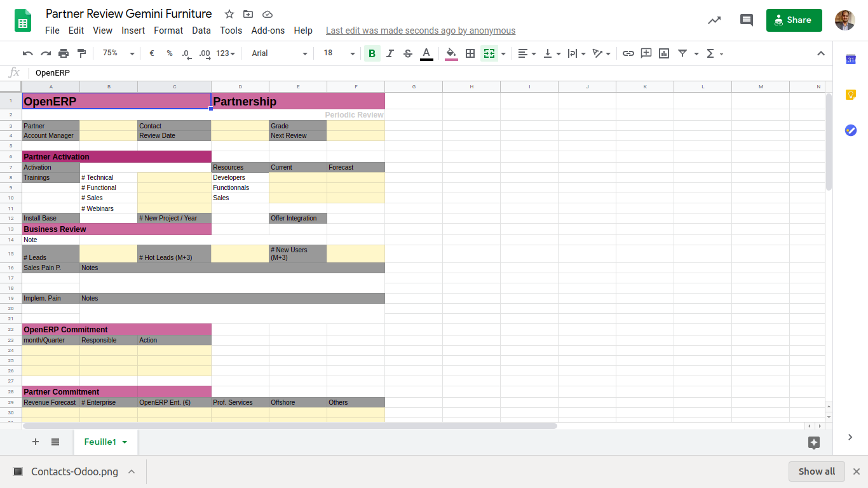Insert a link
The image size is (868, 488).
(628, 53)
